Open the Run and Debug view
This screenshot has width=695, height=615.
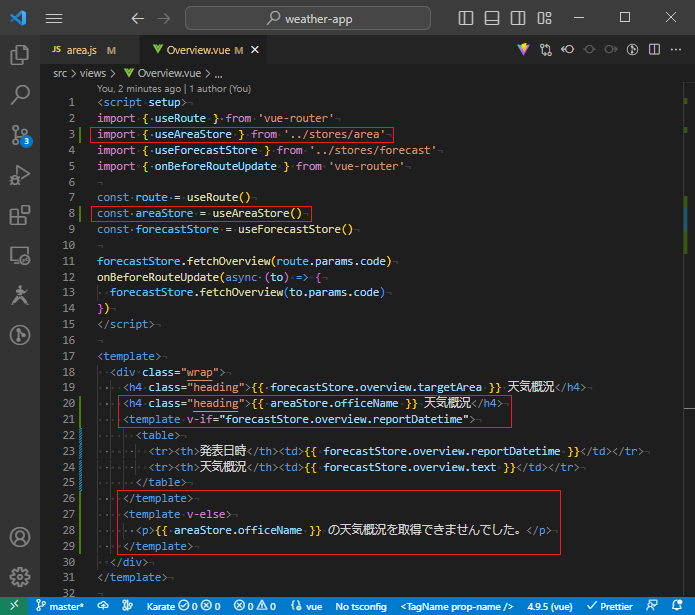[x=20, y=175]
